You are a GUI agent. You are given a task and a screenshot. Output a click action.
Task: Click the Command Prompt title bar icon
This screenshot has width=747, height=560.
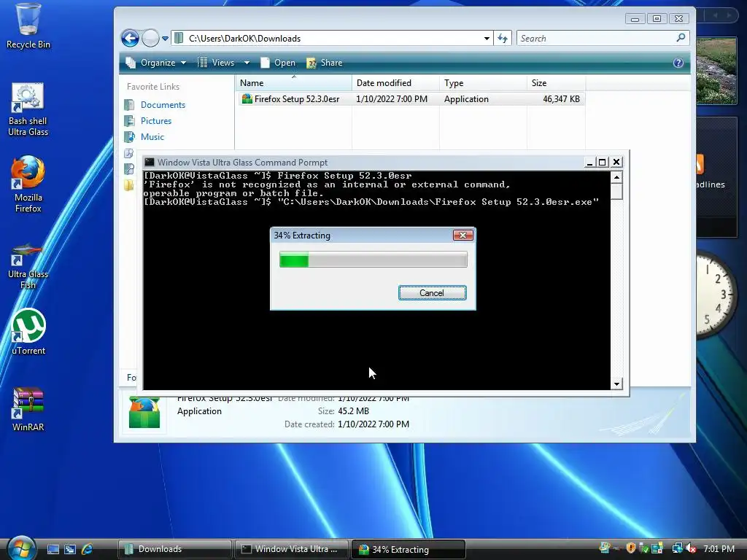(150, 163)
